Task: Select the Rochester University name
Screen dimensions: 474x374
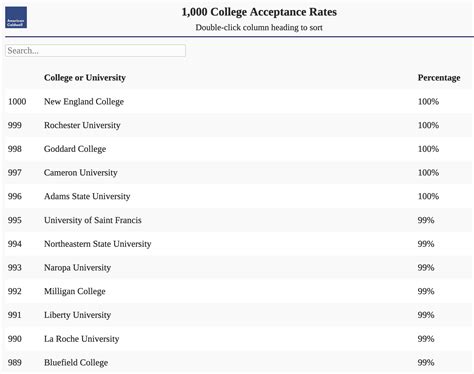Action: [x=82, y=125]
